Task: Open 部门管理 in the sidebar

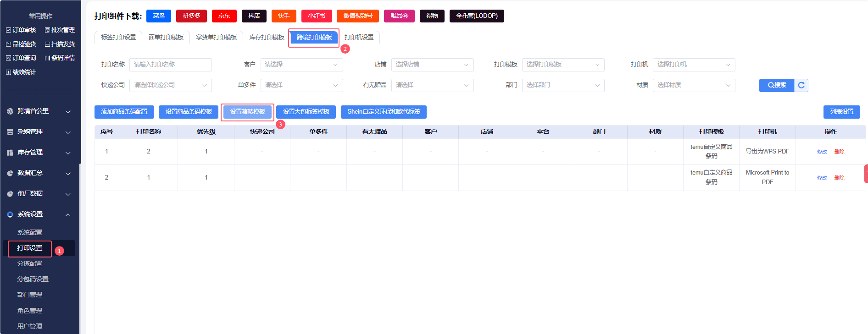Action: tap(30, 295)
